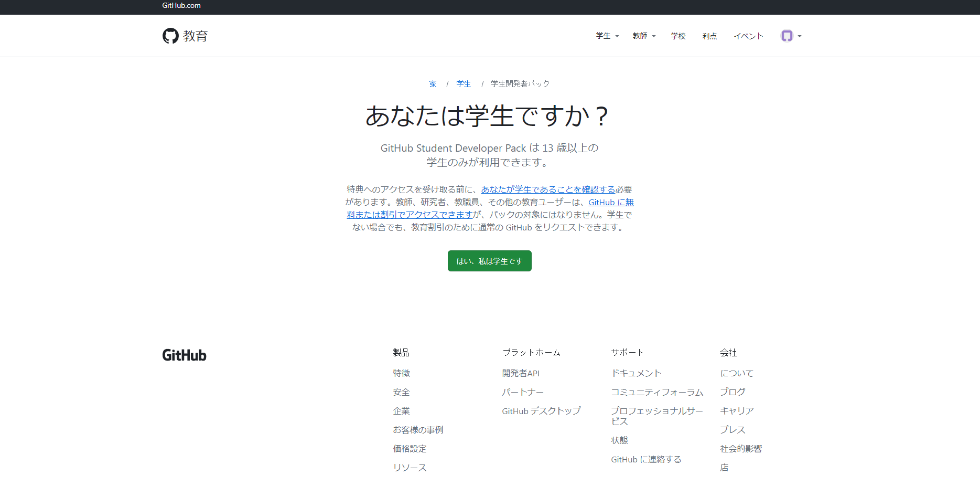Open GitHub に連絡する footer link

pyautogui.click(x=646, y=459)
